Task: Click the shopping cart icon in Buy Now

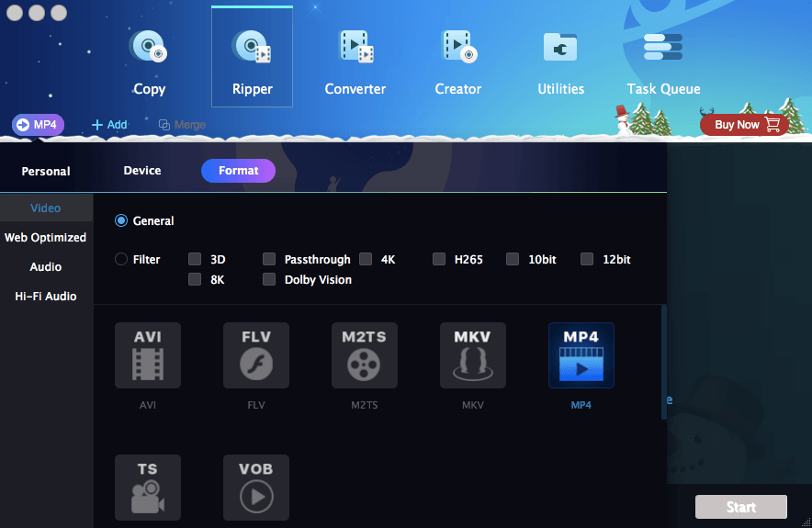Action: click(x=773, y=125)
